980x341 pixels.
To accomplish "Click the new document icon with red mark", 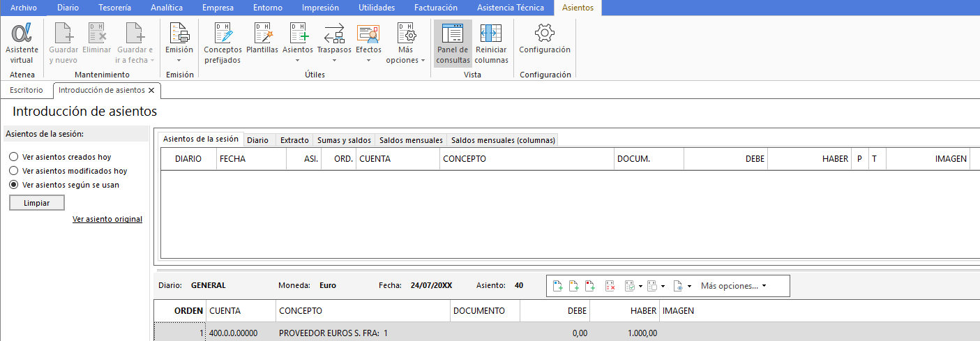I will [591, 286].
